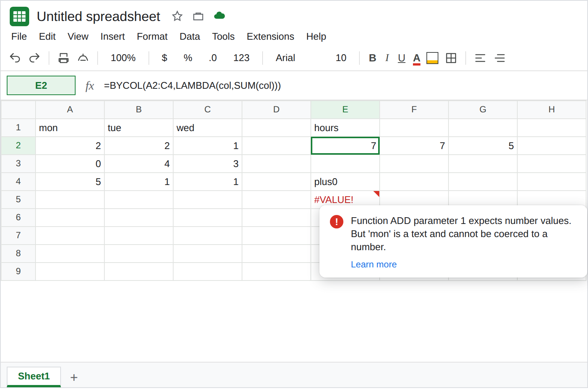Screen dimensions: 588x391
Task: Open the borders tool
Action: tap(451, 58)
